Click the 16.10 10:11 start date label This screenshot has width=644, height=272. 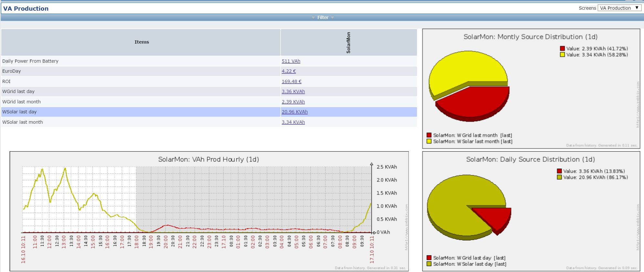pos(23,249)
